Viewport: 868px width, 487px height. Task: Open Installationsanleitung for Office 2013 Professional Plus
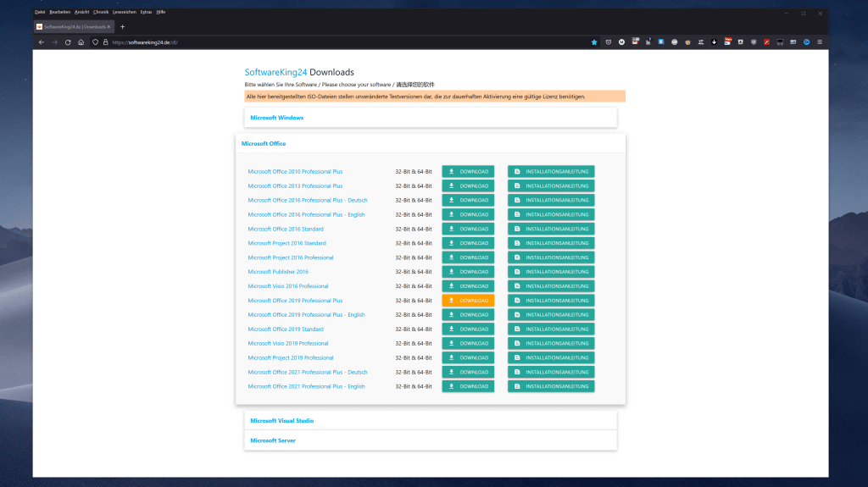[551, 186]
